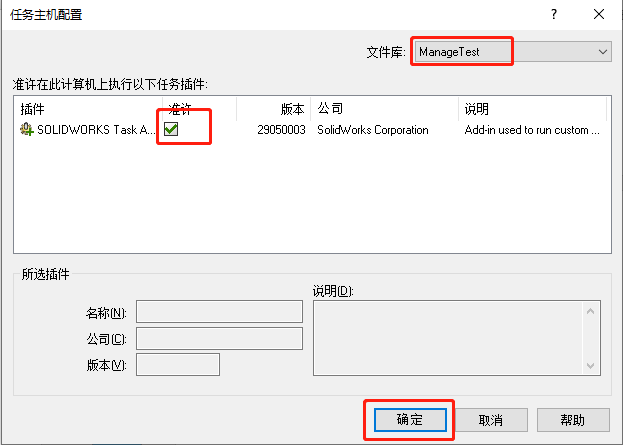
Task: Click inside the 说明(D) description text area
Action: tap(449, 339)
